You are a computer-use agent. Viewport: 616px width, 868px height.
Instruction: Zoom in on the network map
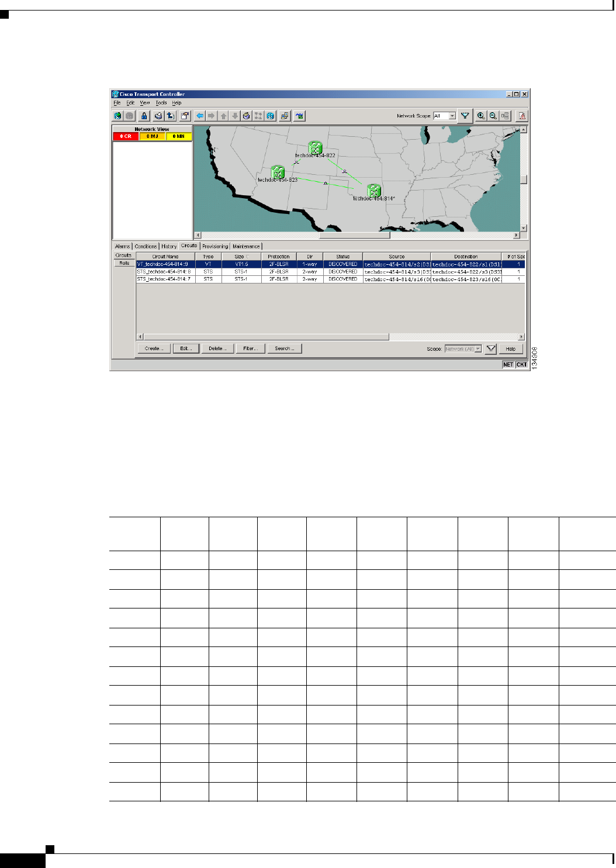click(480, 116)
